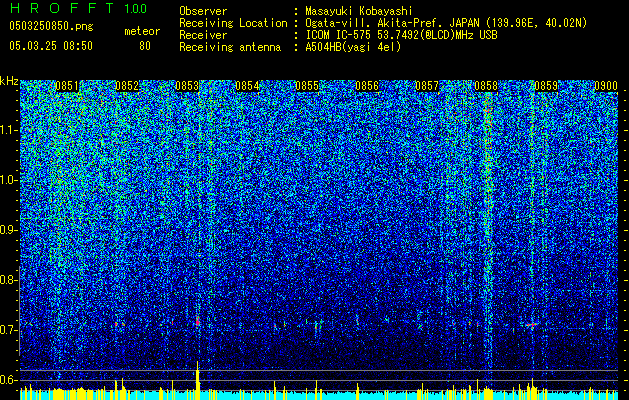Screen dimensions: 629x400
Task: Click the Observer field label
Action: click(203, 11)
